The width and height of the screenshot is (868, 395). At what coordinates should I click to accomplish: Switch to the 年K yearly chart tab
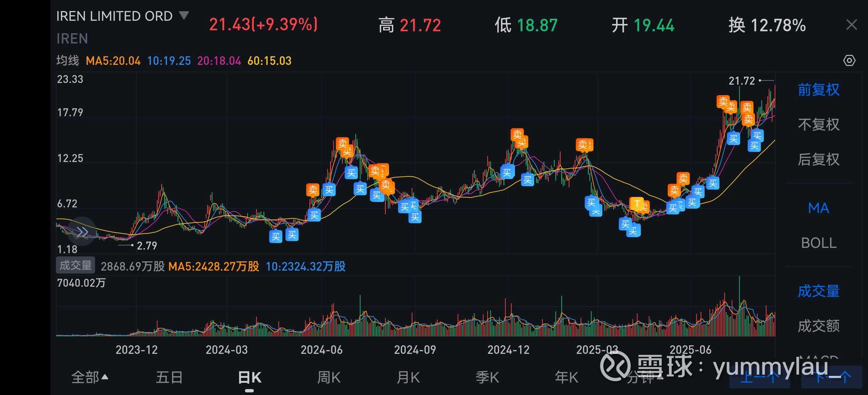point(567,377)
